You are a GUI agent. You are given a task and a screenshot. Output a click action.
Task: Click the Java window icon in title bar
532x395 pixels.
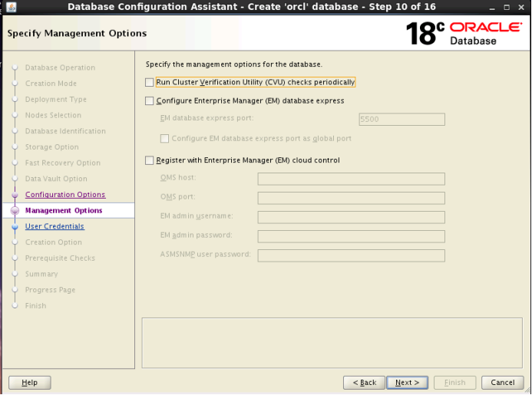click(12, 7)
